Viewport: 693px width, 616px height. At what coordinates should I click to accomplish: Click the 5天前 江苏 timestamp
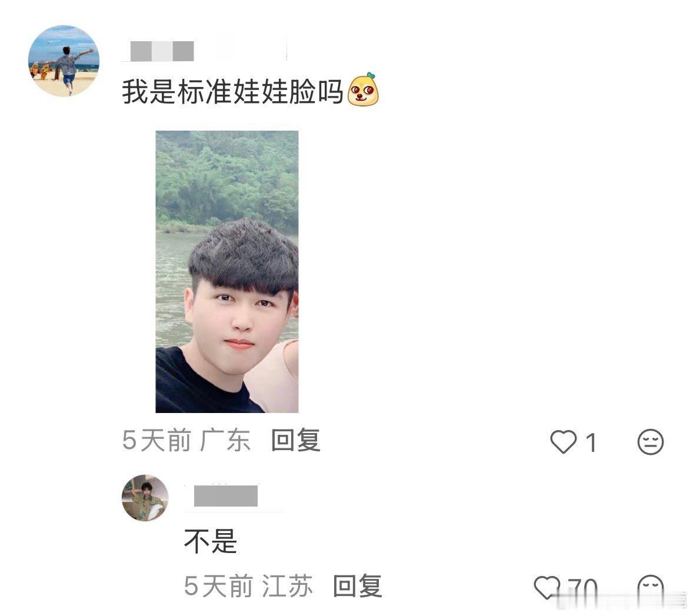coord(248,586)
